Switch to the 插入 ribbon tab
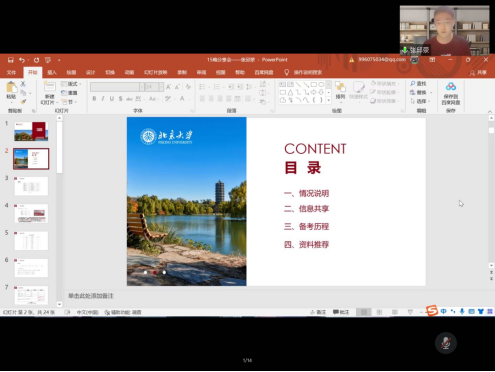495x372 pixels. [x=52, y=72]
